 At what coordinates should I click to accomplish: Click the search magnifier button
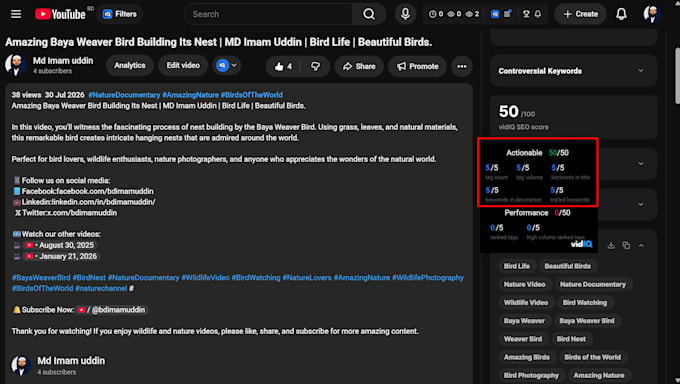pos(369,14)
